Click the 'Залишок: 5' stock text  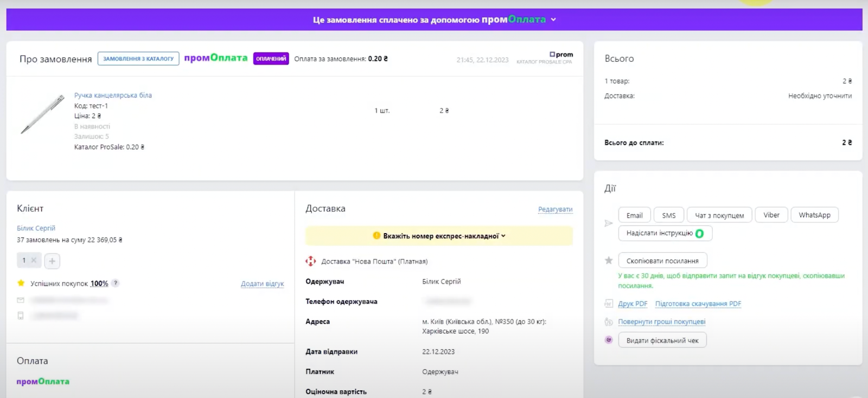[92, 137]
